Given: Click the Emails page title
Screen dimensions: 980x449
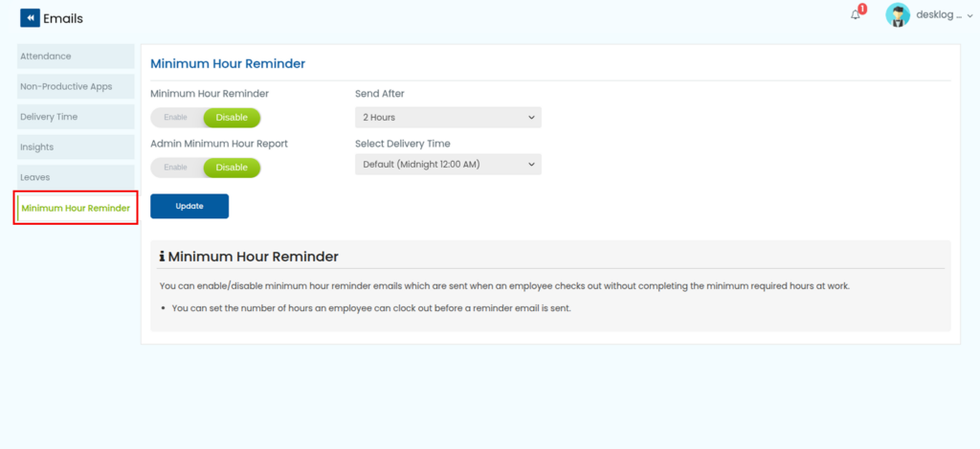Looking at the screenshot, I should point(63,18).
